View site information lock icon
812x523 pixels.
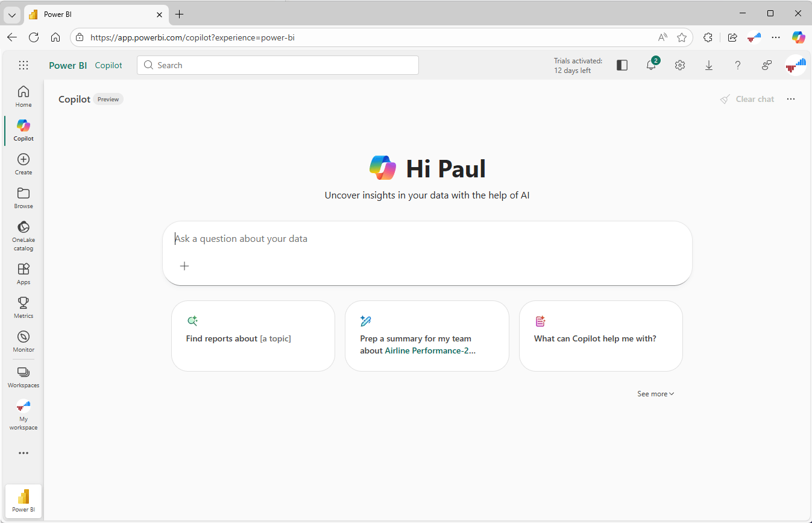click(x=80, y=37)
